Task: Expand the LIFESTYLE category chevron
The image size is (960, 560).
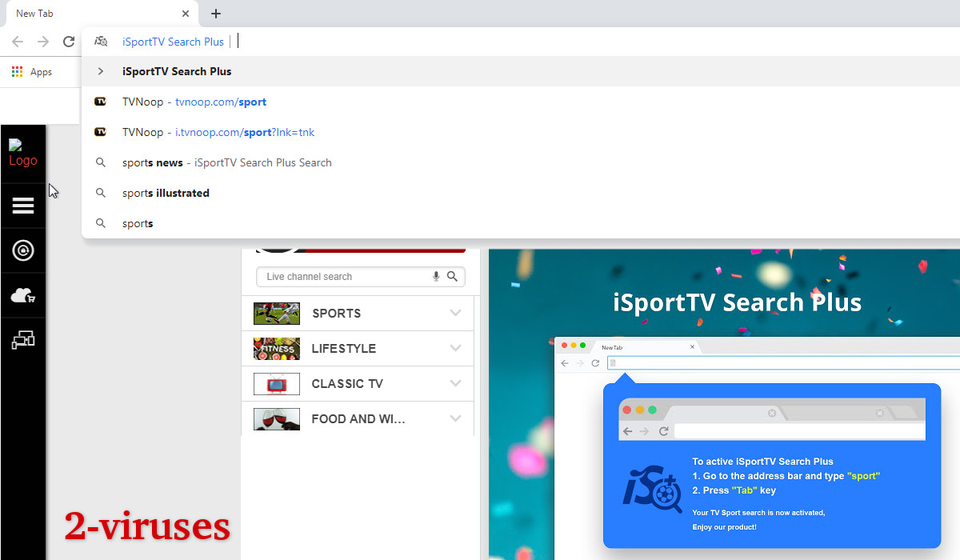Action: [456, 348]
